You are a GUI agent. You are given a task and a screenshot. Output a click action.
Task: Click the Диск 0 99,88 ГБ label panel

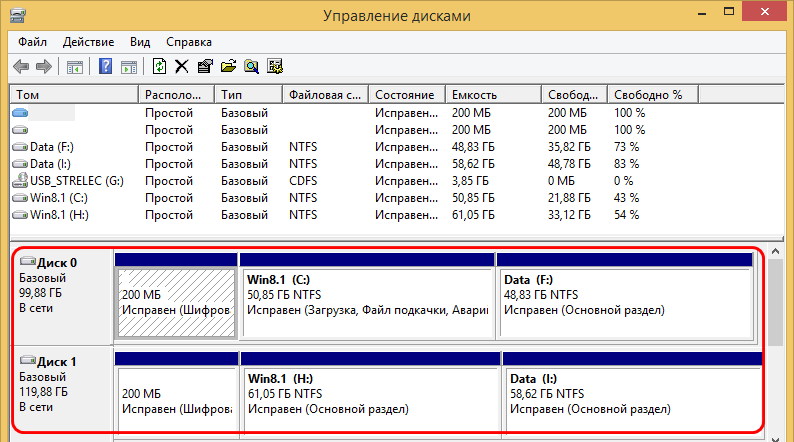click(62, 297)
